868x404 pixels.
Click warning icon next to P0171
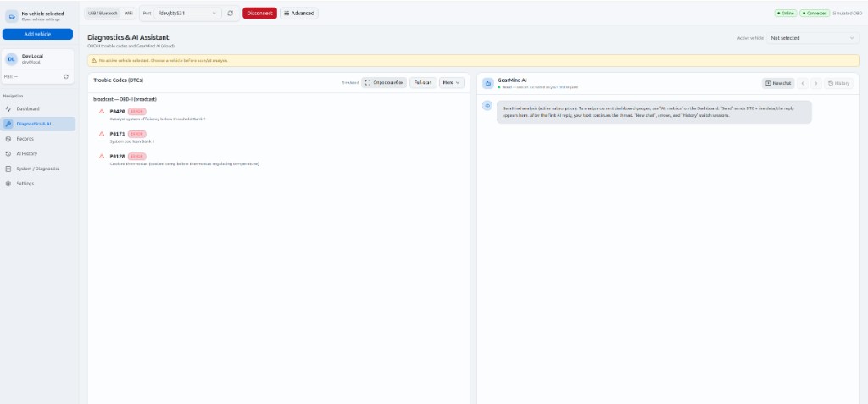tap(102, 134)
